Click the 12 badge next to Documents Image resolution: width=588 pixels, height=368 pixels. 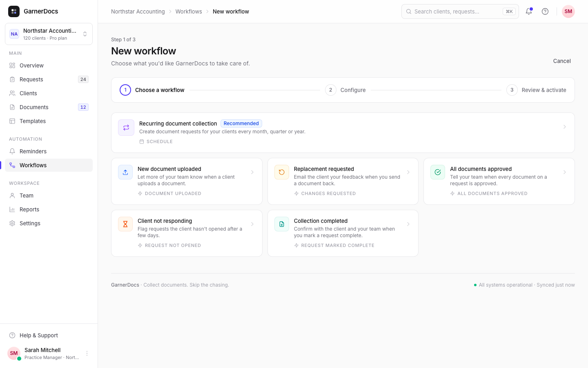(83, 107)
